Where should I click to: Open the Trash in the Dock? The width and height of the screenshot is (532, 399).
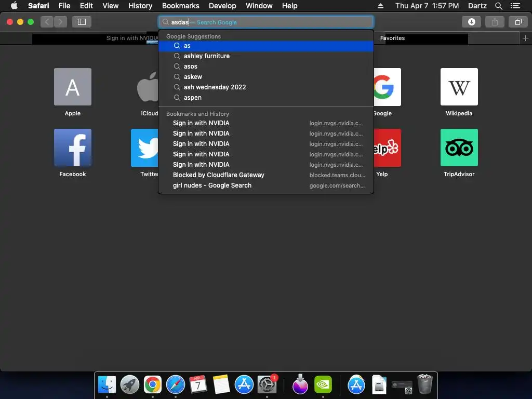(x=425, y=384)
